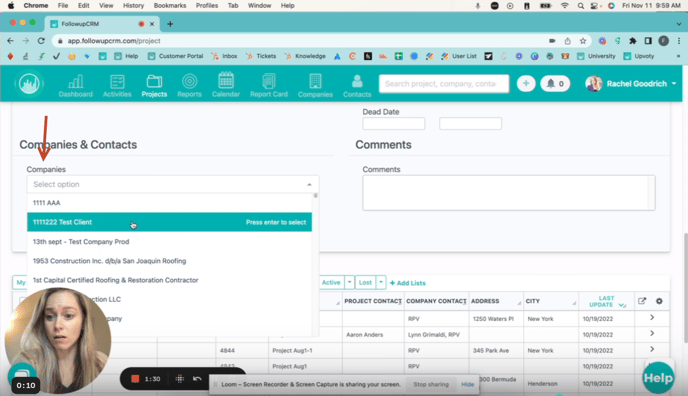Expand the Active list dropdown arrow
Image resolution: width=688 pixels, height=396 pixels.
350,282
